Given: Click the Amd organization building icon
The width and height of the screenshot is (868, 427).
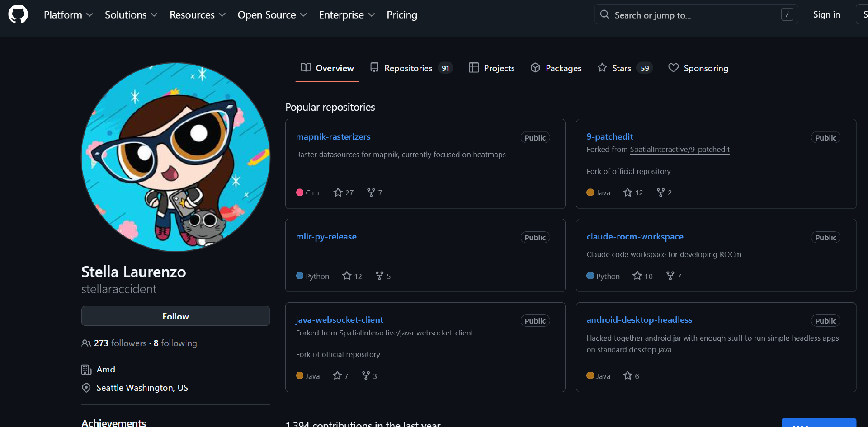Looking at the screenshot, I should coord(86,370).
